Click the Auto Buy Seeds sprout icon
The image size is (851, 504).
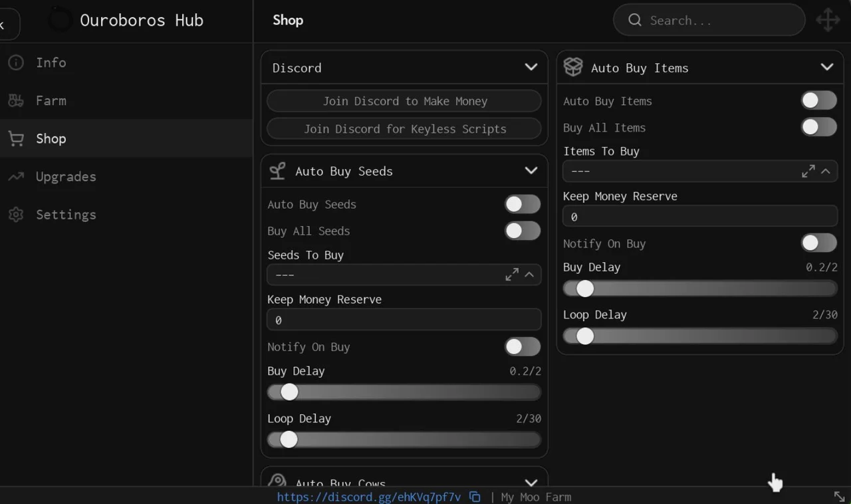(x=277, y=171)
